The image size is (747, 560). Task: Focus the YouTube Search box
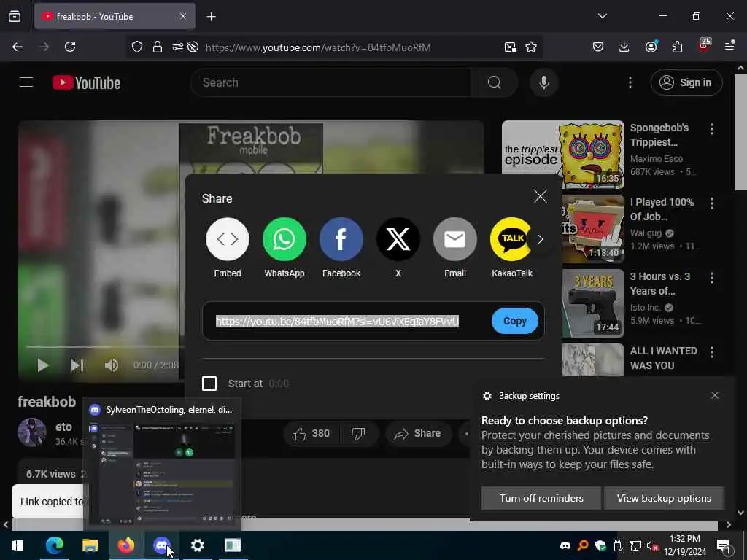[330, 82]
